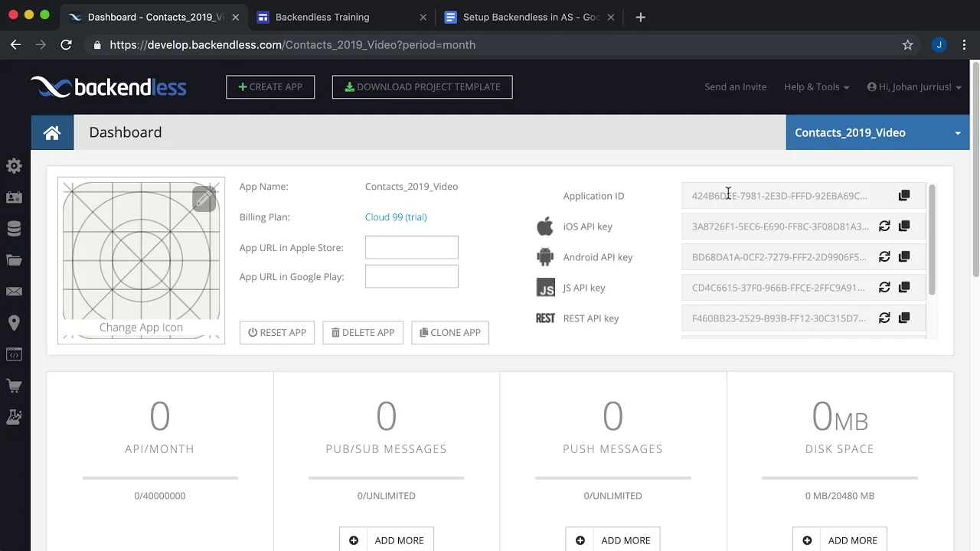Click ADD MORE under Pub/Sub Messages
This screenshot has height=551, width=980.
click(x=387, y=540)
